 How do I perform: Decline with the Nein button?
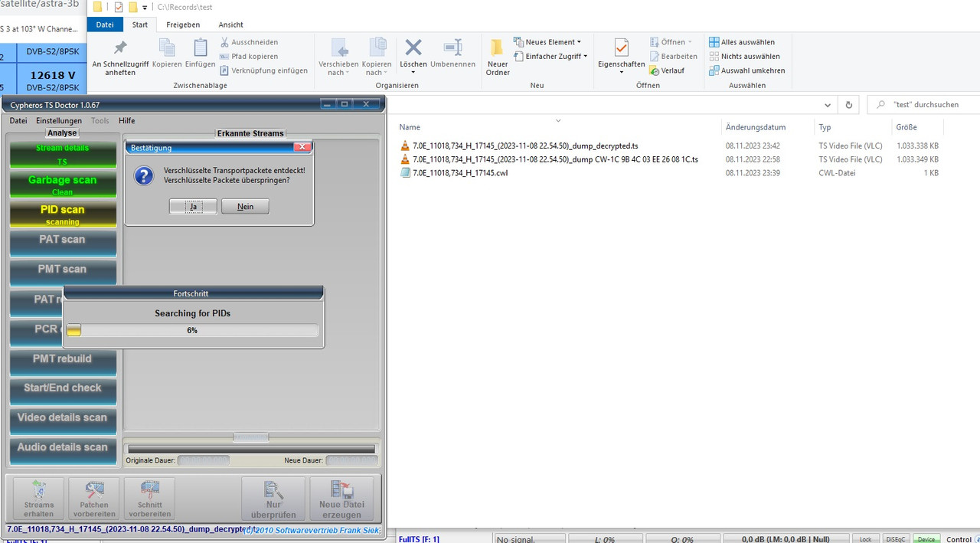coord(245,207)
